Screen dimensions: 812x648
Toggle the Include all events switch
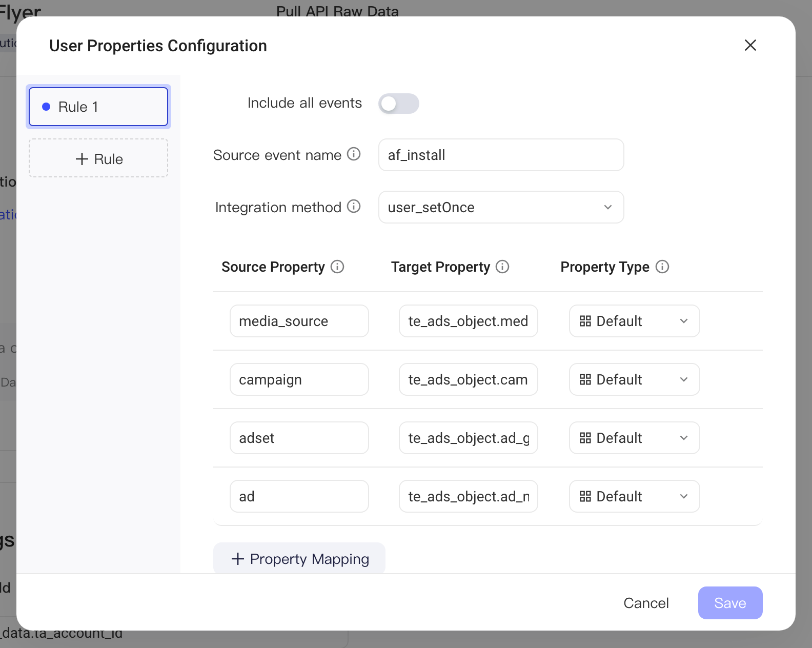pos(399,104)
